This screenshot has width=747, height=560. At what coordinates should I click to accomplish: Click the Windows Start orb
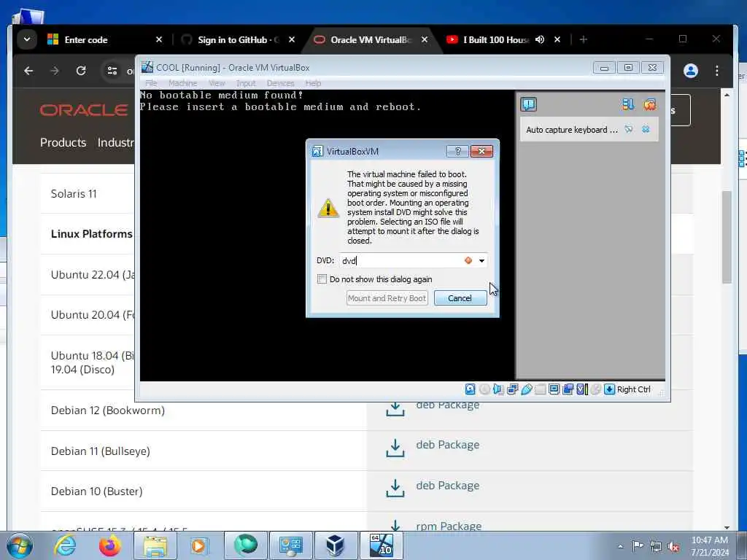coord(20,545)
